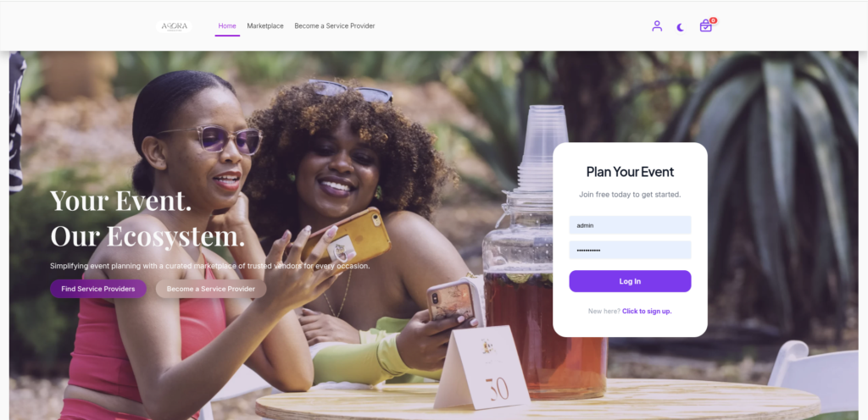Viewport: 868px width, 420px height.
Task: Open the Marketplace menu item
Action: [x=265, y=26]
